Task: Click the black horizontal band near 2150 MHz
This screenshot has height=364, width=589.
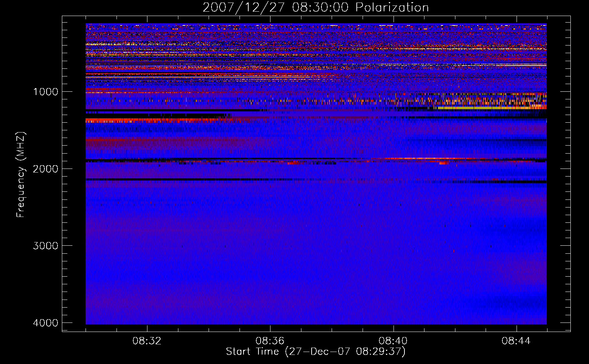Action: coord(189,179)
